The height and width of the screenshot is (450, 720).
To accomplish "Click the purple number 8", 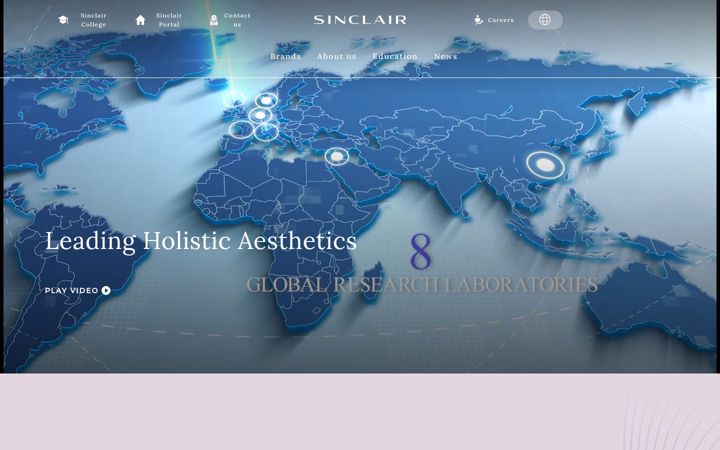I will click(x=421, y=251).
